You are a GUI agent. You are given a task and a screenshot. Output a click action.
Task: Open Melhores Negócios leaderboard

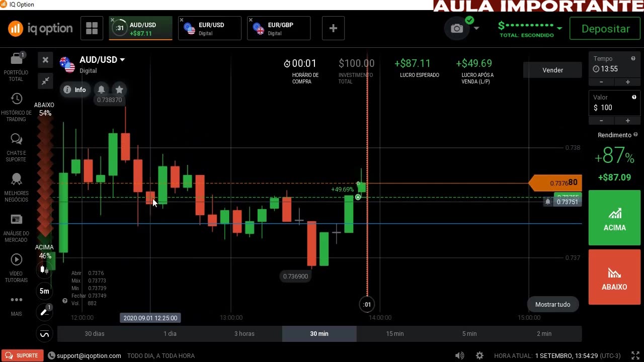tap(16, 187)
